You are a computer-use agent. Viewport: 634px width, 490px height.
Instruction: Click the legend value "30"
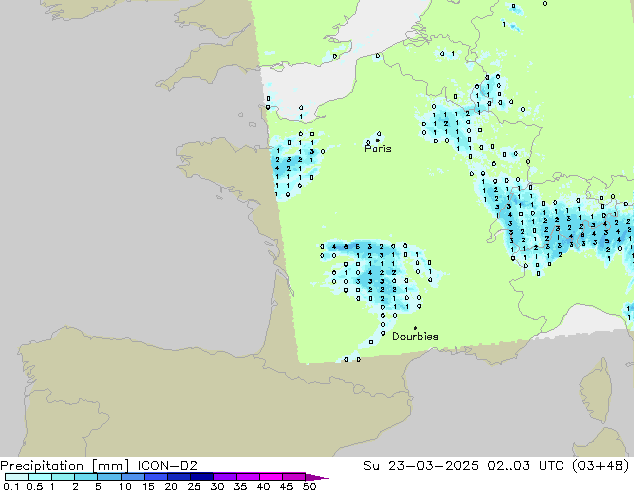click(217, 486)
